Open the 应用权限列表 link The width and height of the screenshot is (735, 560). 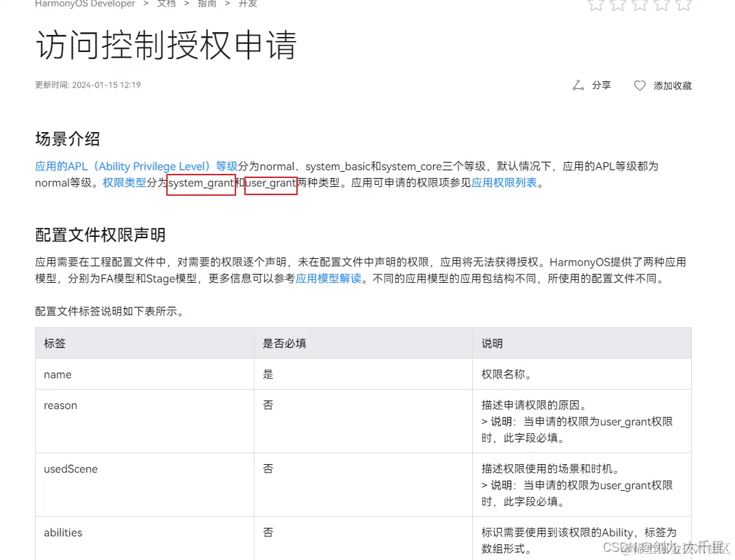(504, 183)
